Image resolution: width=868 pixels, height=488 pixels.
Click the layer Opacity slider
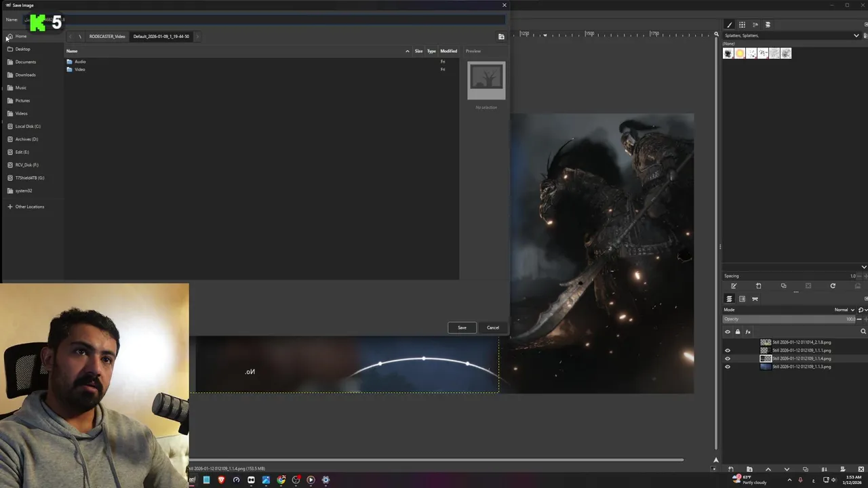point(789,319)
